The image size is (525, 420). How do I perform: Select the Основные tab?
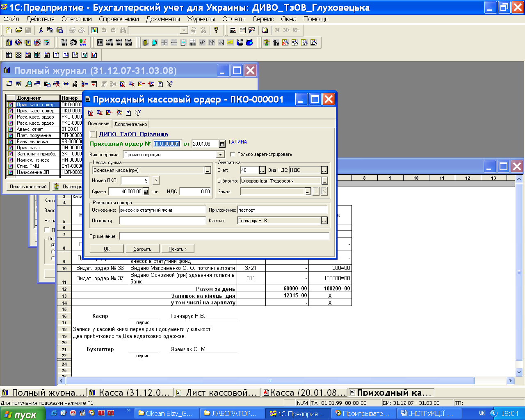(98, 123)
